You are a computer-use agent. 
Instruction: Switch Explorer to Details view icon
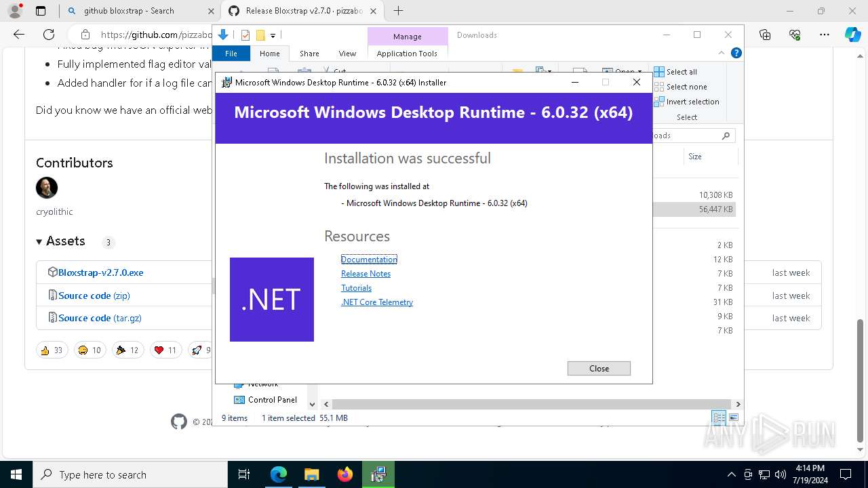[718, 418]
